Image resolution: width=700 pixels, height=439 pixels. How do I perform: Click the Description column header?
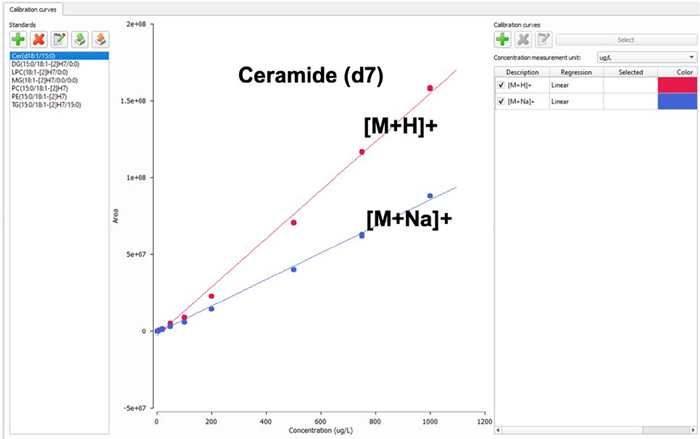coord(522,72)
